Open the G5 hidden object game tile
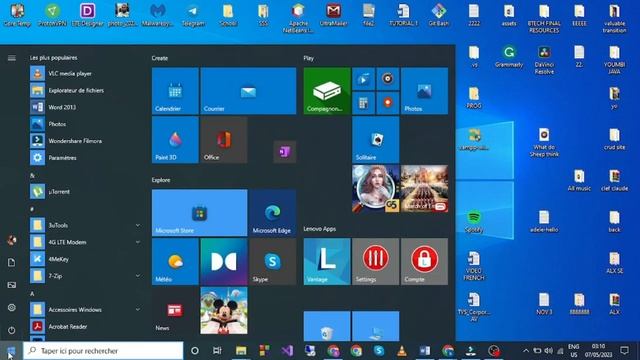This screenshot has width=640, height=360. tap(376, 188)
